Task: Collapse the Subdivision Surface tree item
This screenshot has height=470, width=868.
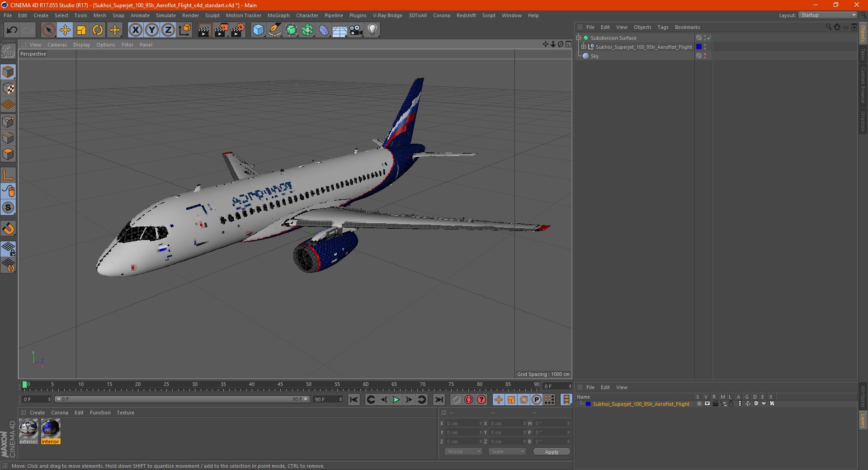Action: pyautogui.click(x=578, y=38)
